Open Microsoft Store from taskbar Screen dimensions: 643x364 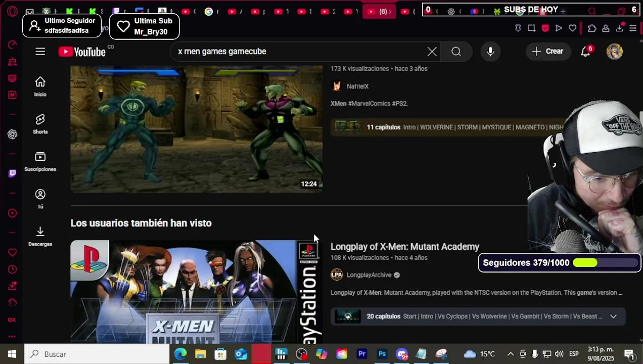221,354
